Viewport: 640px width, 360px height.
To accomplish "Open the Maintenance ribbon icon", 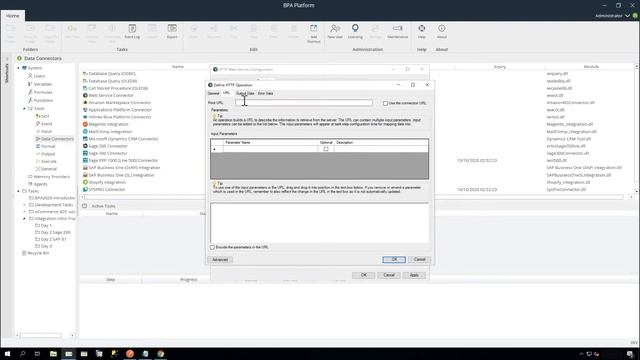I will click(398, 31).
